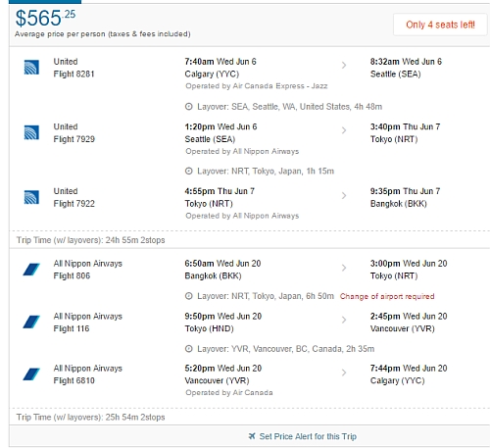Click the $565.25 average price

pyautogui.click(x=45, y=18)
